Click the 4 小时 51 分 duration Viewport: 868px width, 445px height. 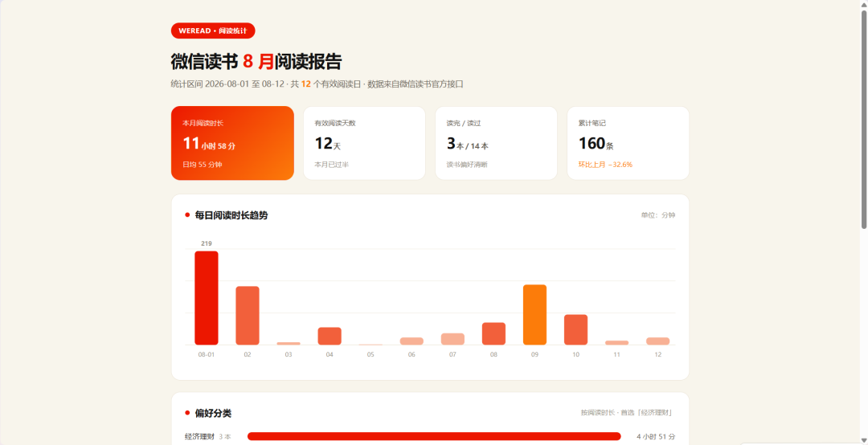656,437
